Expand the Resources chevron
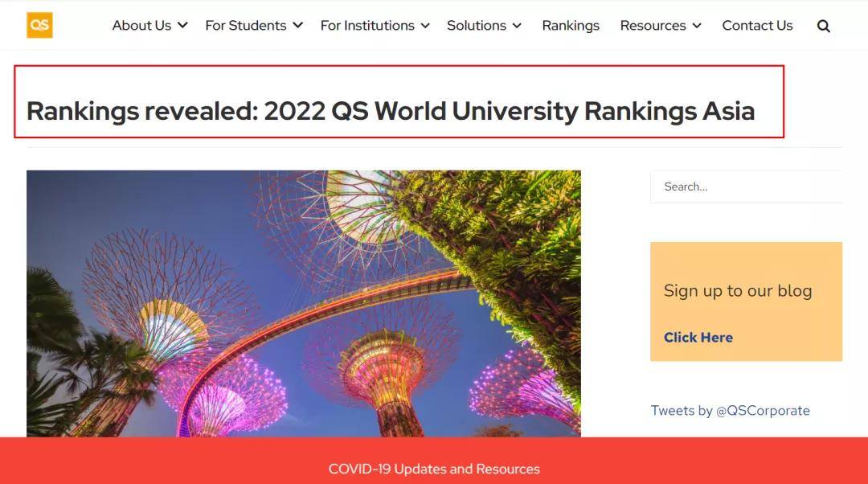The width and height of the screenshot is (868, 484). (697, 26)
